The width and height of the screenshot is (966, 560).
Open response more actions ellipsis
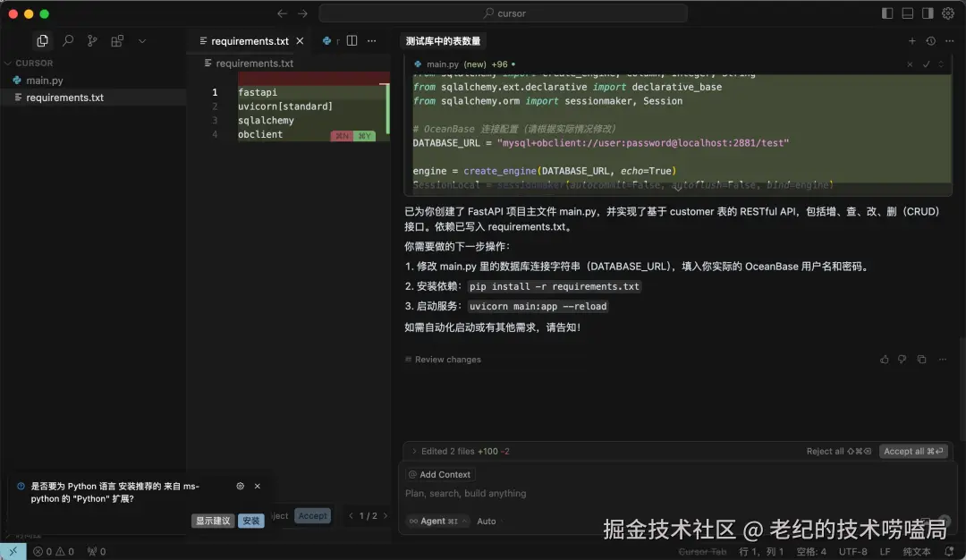pyautogui.click(x=943, y=359)
